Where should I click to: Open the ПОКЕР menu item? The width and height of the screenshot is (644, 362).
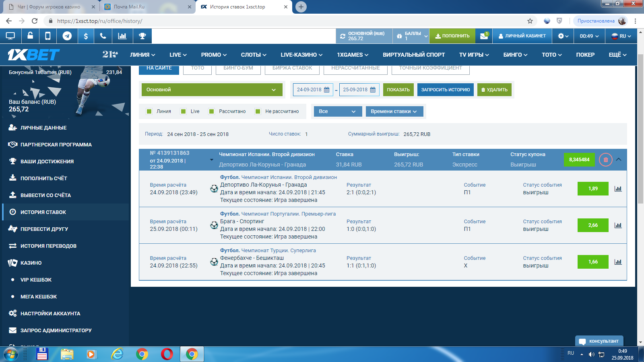tap(585, 55)
